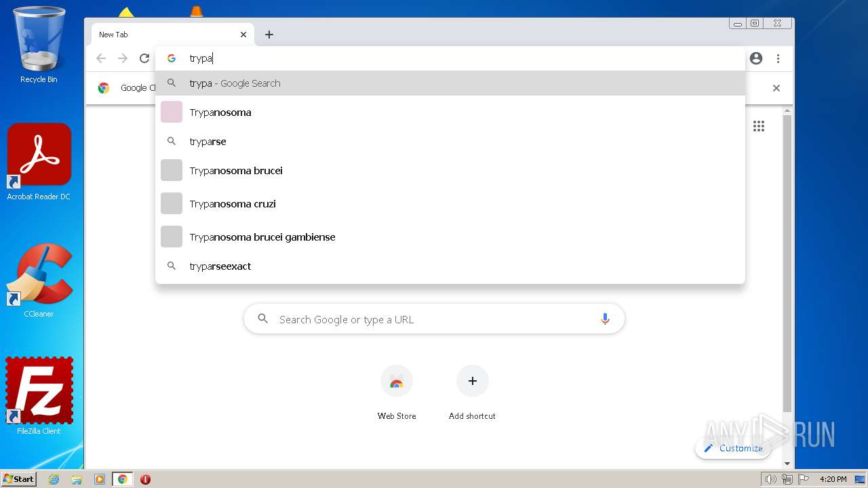
Task: Open media player from taskbar
Action: tap(100, 479)
